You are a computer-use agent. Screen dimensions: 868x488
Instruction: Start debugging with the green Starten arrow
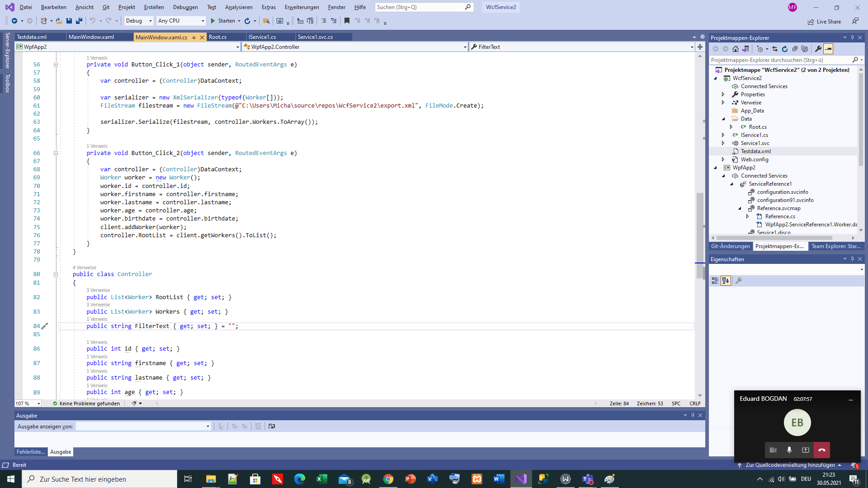click(212, 21)
